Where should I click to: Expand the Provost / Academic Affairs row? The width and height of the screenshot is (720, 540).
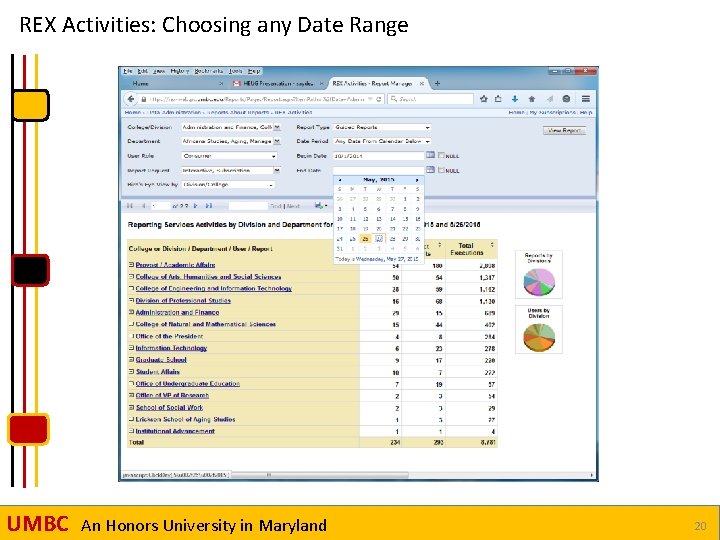(x=131, y=264)
